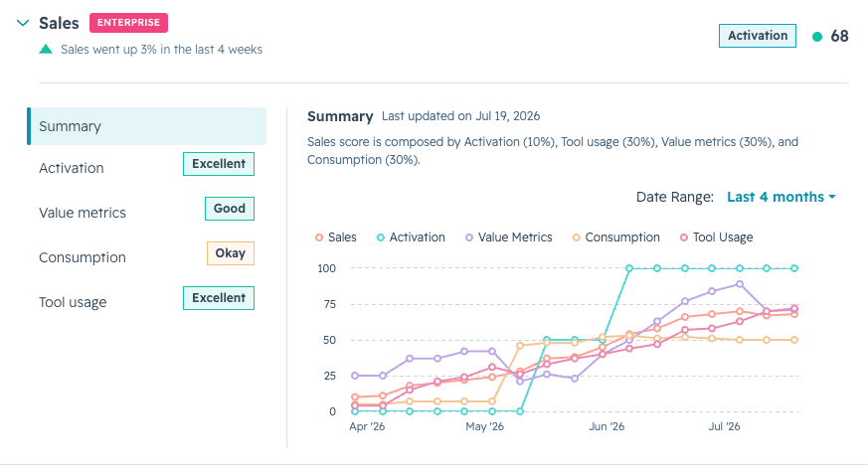868x473 pixels.
Task: Click the 100 y-axis label
Action: point(326,268)
